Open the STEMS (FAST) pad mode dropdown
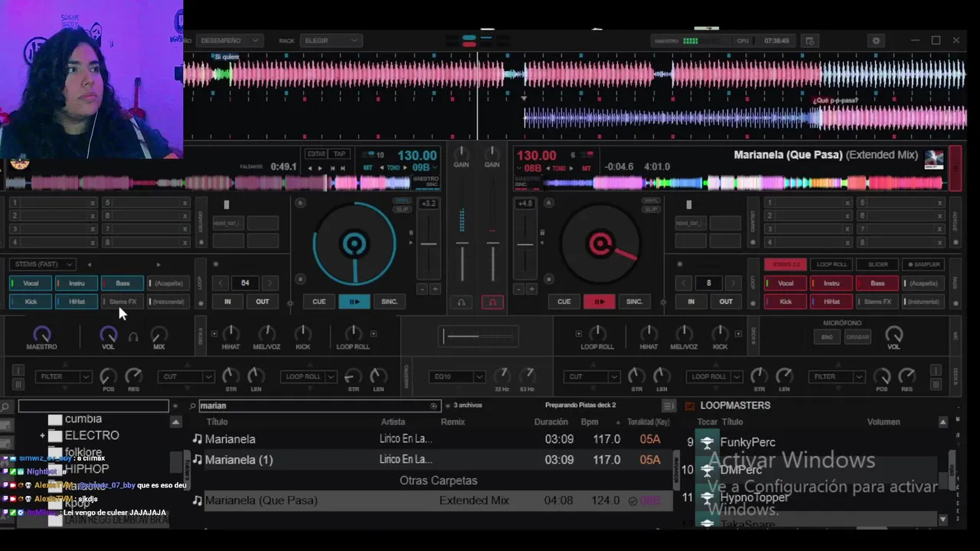 [42, 264]
